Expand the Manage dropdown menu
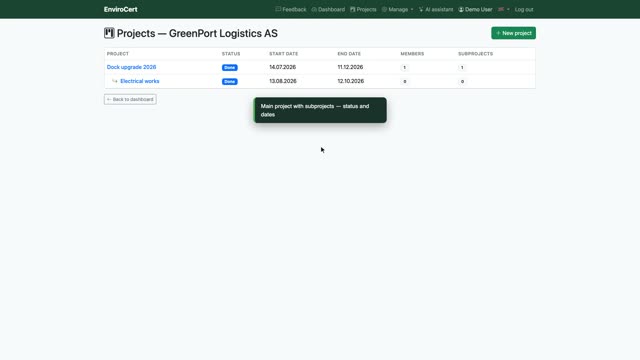Viewport: 640px width, 360px height. (x=398, y=9)
